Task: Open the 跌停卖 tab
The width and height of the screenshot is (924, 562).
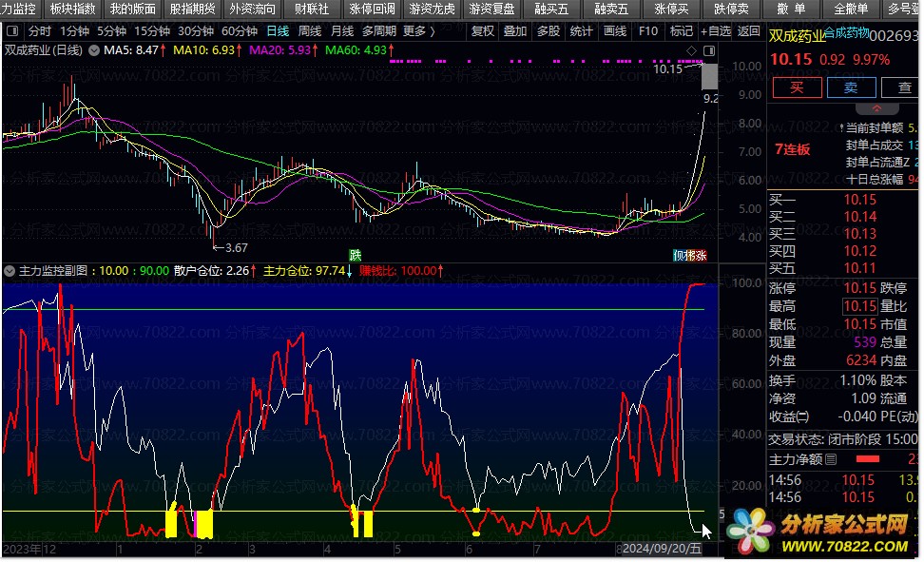Action: point(732,9)
